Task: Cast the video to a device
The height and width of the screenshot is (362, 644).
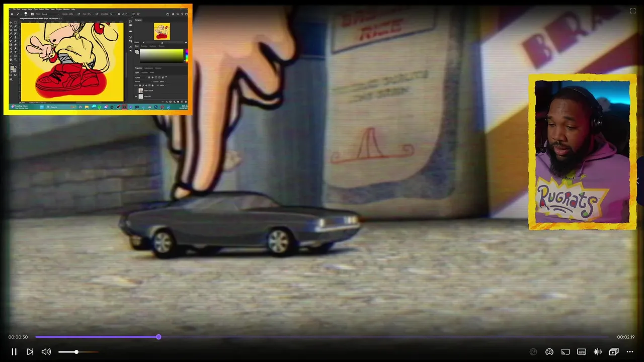Action: click(x=566, y=352)
